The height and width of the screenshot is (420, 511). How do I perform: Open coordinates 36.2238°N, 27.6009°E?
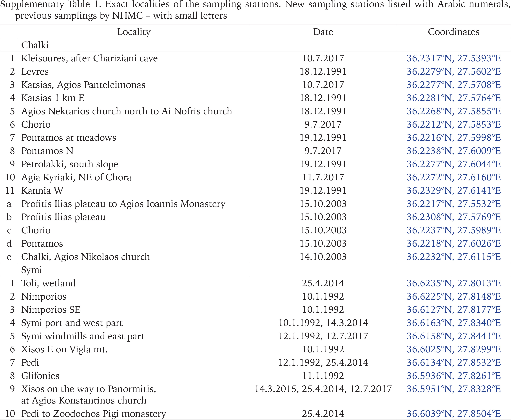[454, 151]
